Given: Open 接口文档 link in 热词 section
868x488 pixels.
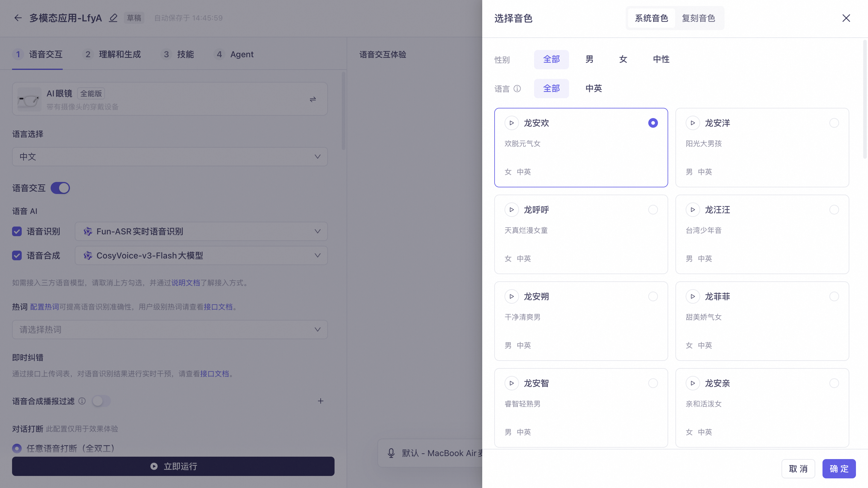Looking at the screenshot, I should click(x=218, y=307).
